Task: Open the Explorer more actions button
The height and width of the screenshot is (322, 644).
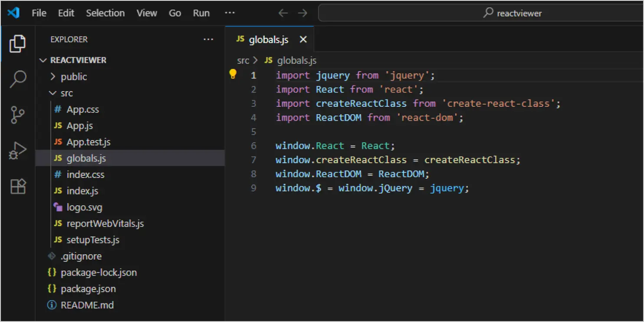Action: coord(209,39)
